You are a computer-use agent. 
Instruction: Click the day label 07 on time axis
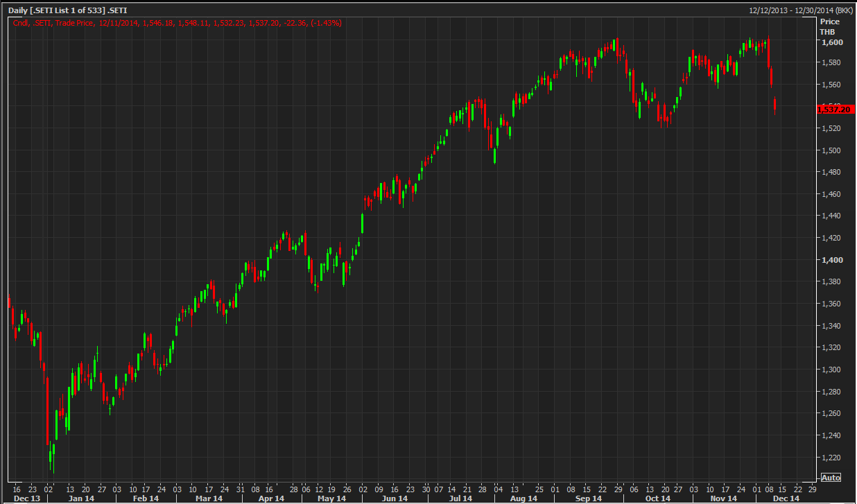[x=438, y=488]
